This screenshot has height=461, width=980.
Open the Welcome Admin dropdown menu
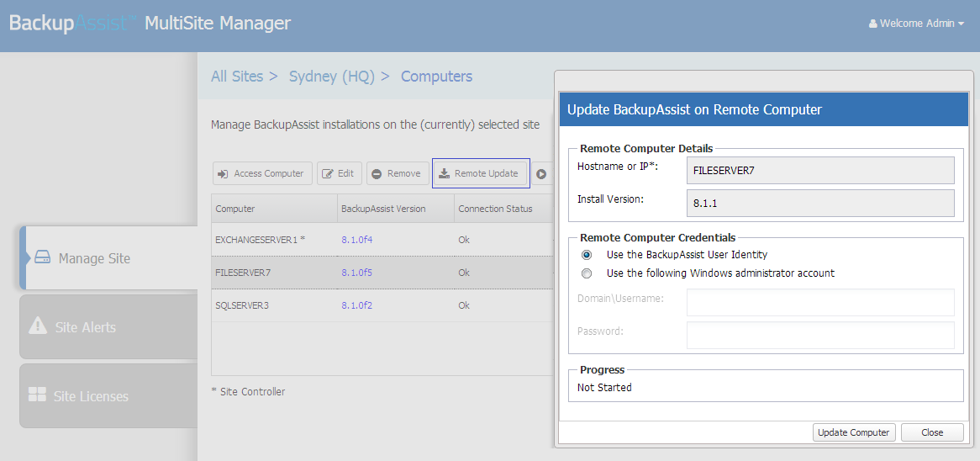[916, 24]
